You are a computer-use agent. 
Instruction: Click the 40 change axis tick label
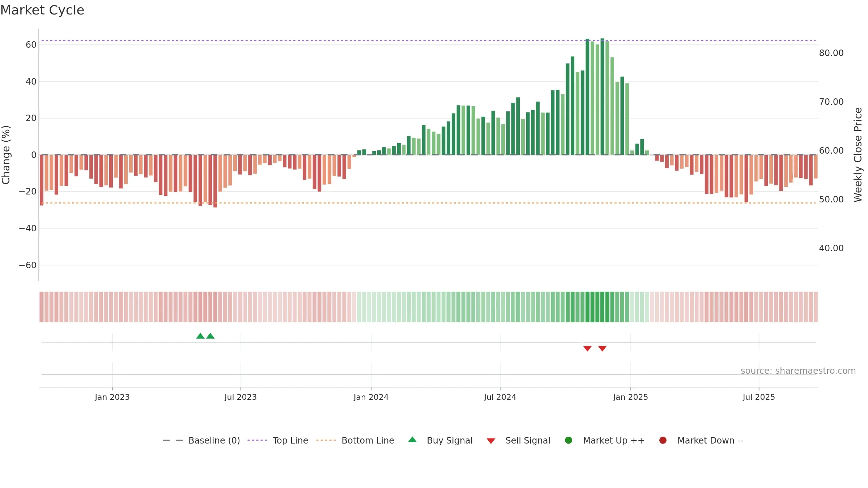(x=31, y=82)
